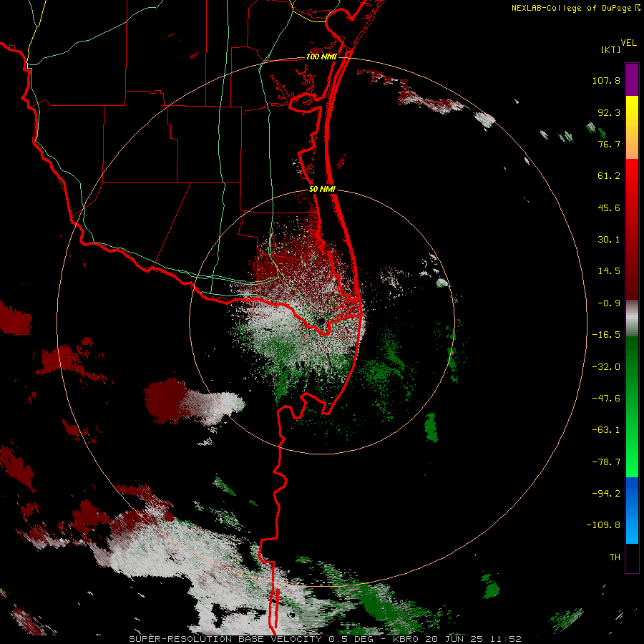Click the -16.5 velocity scale value

(x=606, y=335)
